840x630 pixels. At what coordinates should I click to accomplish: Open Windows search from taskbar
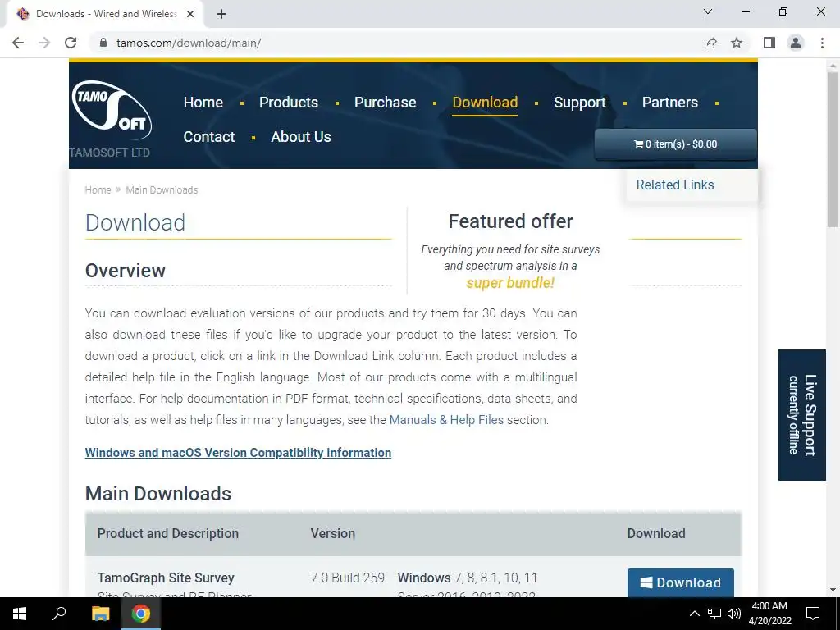[59, 614]
